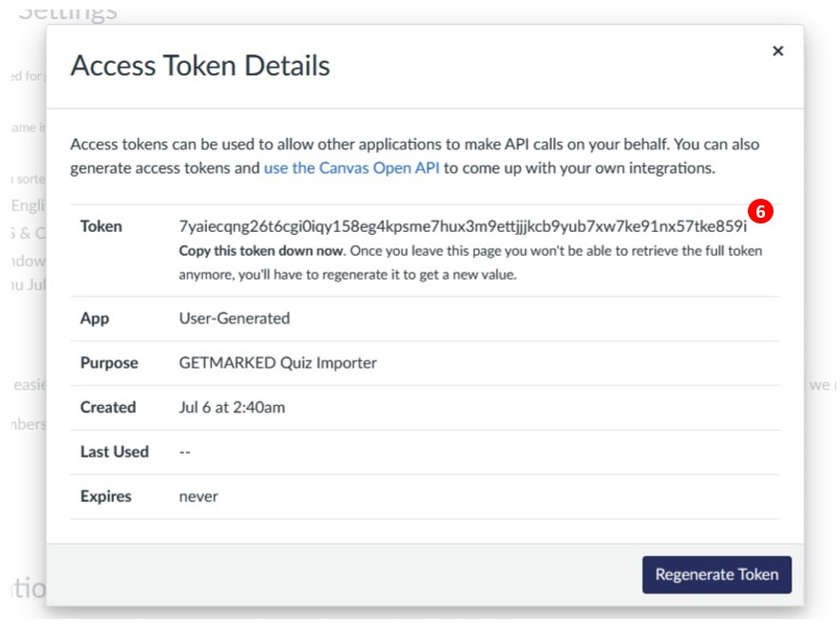840x639 pixels.
Task: Click the 'GETMARKED Quiz Importer' purpose value
Action: tap(277, 363)
